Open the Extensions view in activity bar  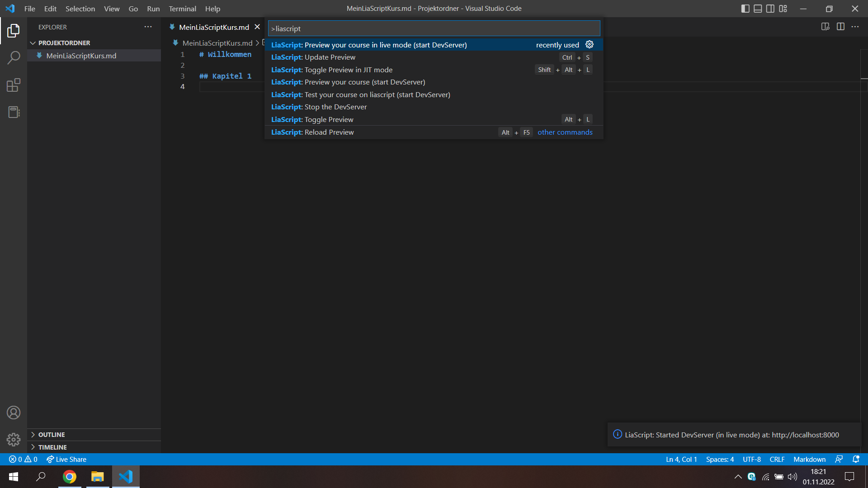click(x=14, y=85)
